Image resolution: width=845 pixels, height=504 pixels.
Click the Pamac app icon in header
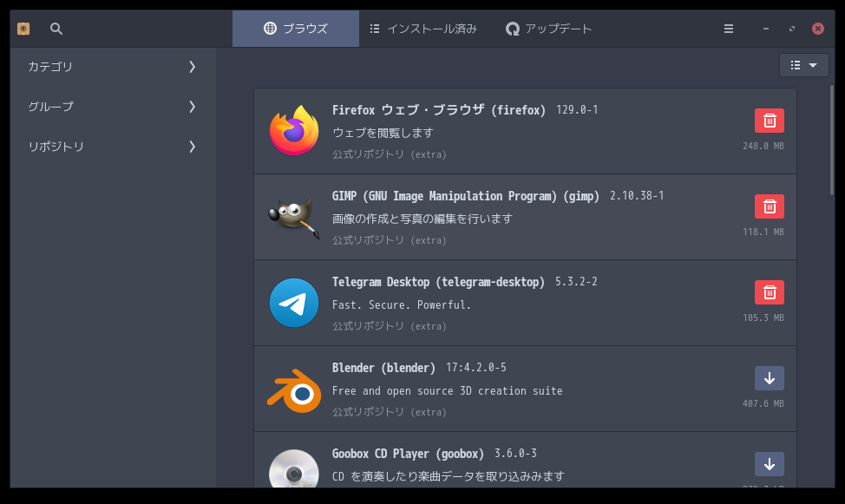[x=23, y=29]
